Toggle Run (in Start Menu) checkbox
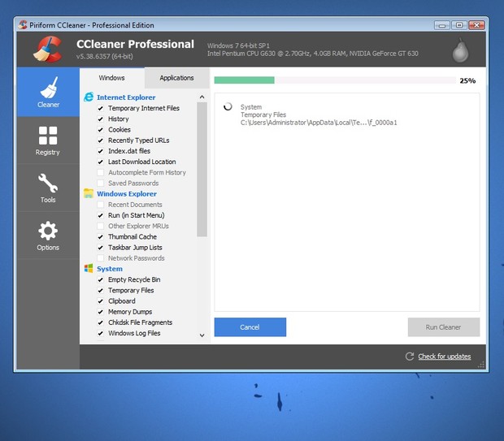The height and width of the screenshot is (441, 504). 101,215
